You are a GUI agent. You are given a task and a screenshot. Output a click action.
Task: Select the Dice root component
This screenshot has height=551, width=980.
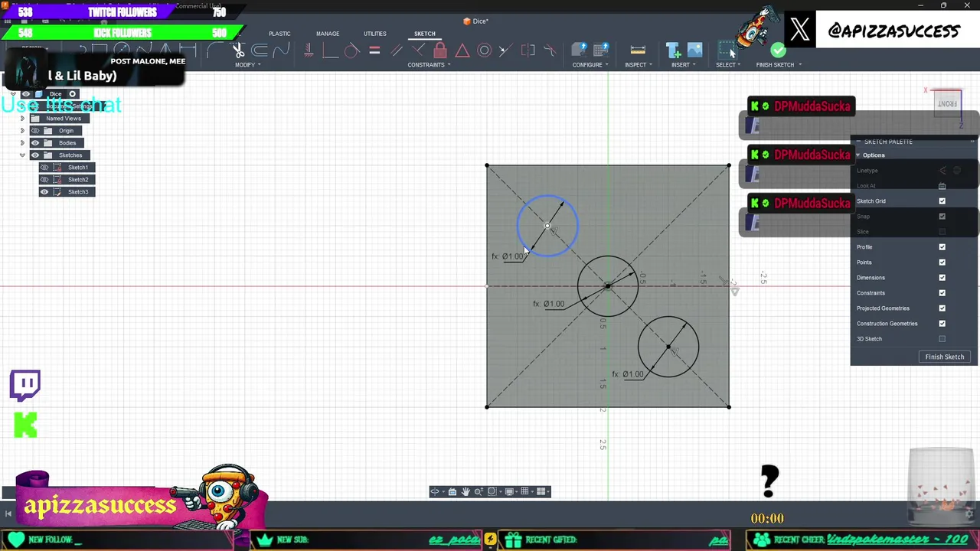(55, 94)
